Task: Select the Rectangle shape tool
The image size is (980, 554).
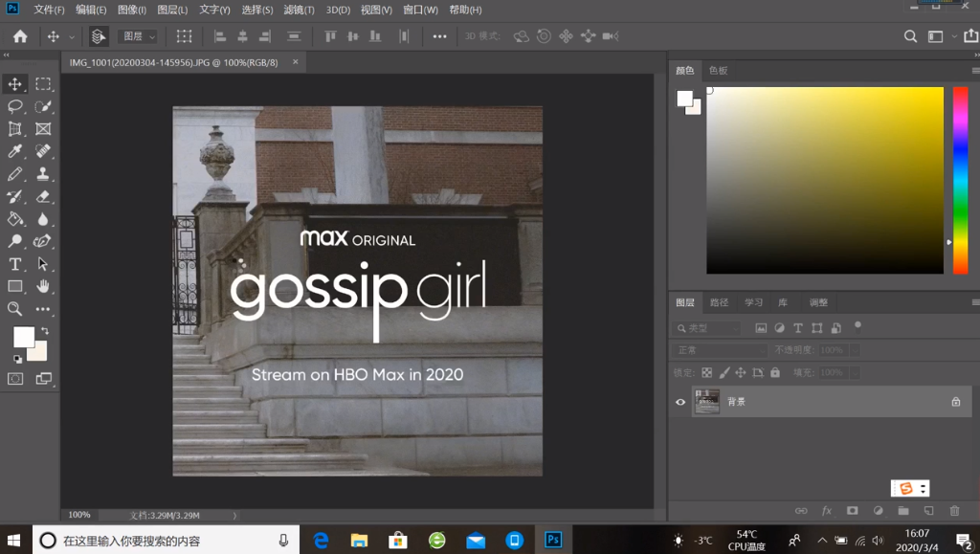Action: (15, 287)
